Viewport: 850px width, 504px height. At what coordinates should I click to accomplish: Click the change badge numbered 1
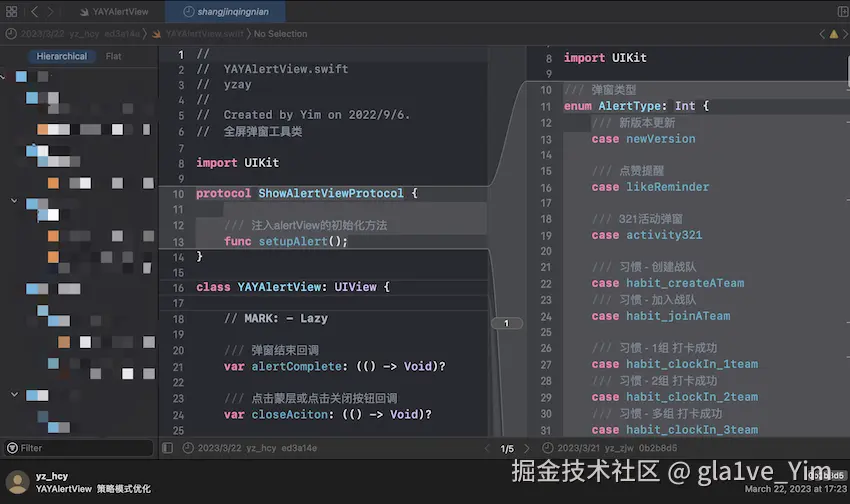506,324
